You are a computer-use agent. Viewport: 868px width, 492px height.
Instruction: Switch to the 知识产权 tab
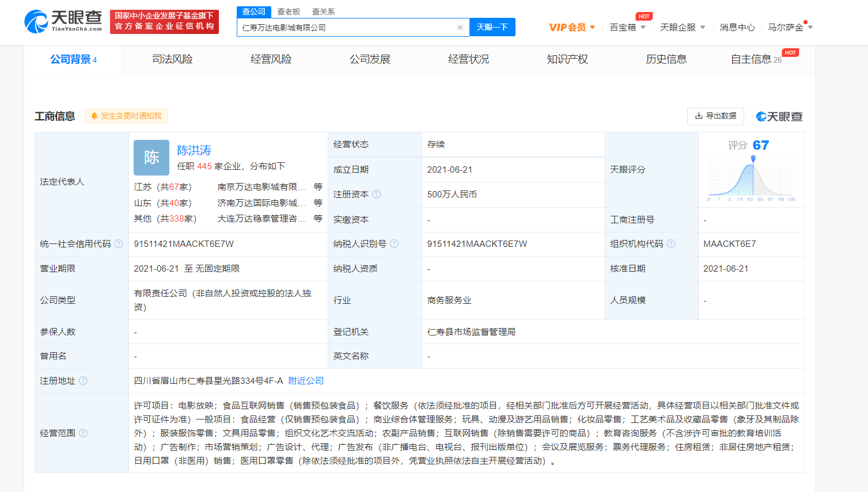(x=567, y=59)
